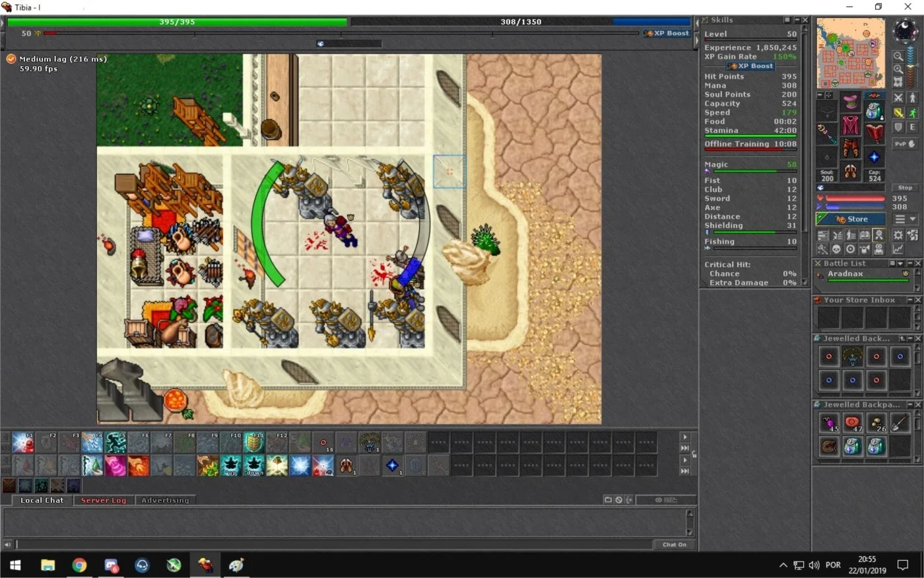Zoom in on the minimap

898,69
